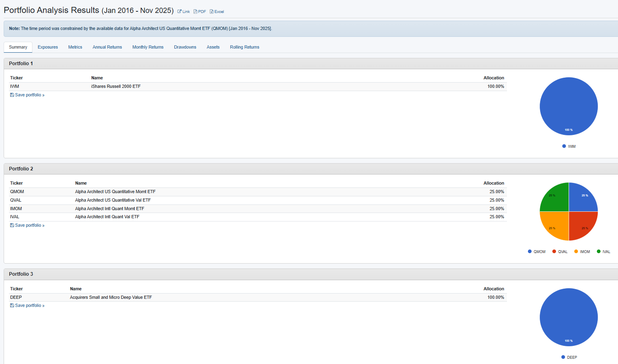This screenshot has width=618, height=364.
Task: View the Annual Returns tab
Action: [107, 47]
